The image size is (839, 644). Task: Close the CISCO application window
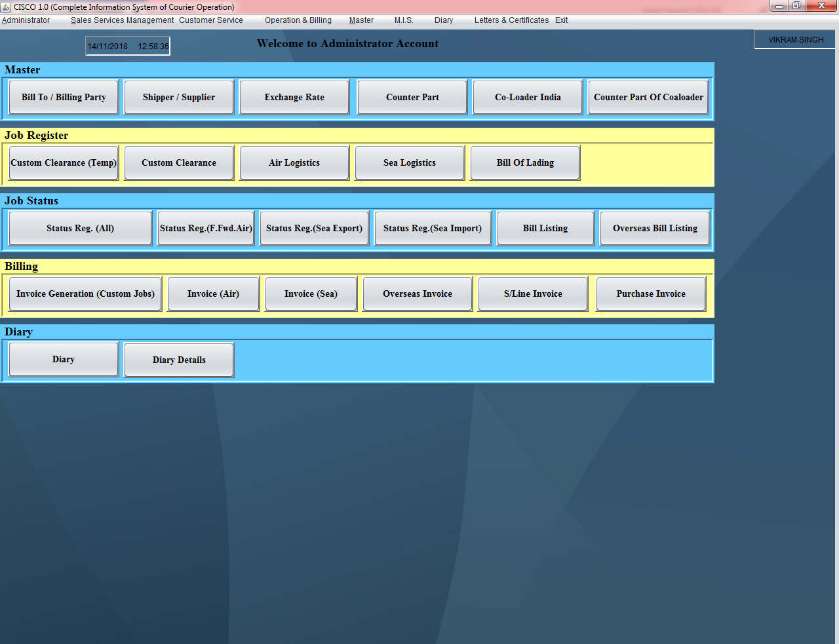click(821, 6)
